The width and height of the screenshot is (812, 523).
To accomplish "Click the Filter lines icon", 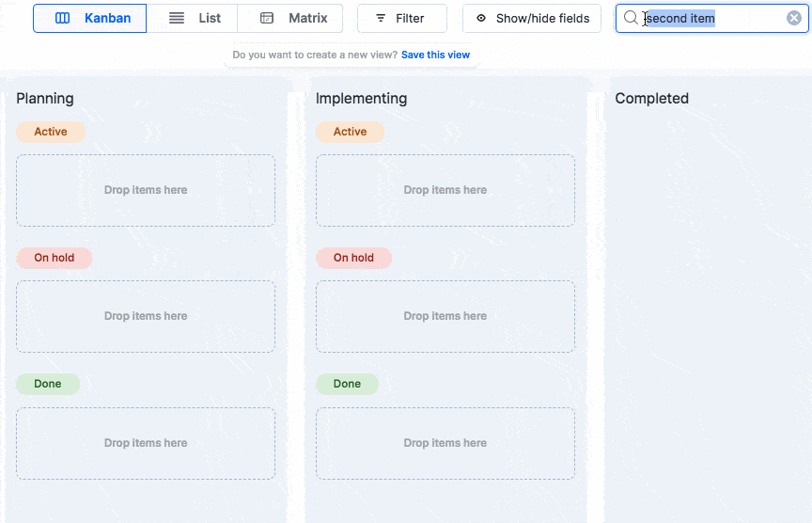I will [x=381, y=18].
